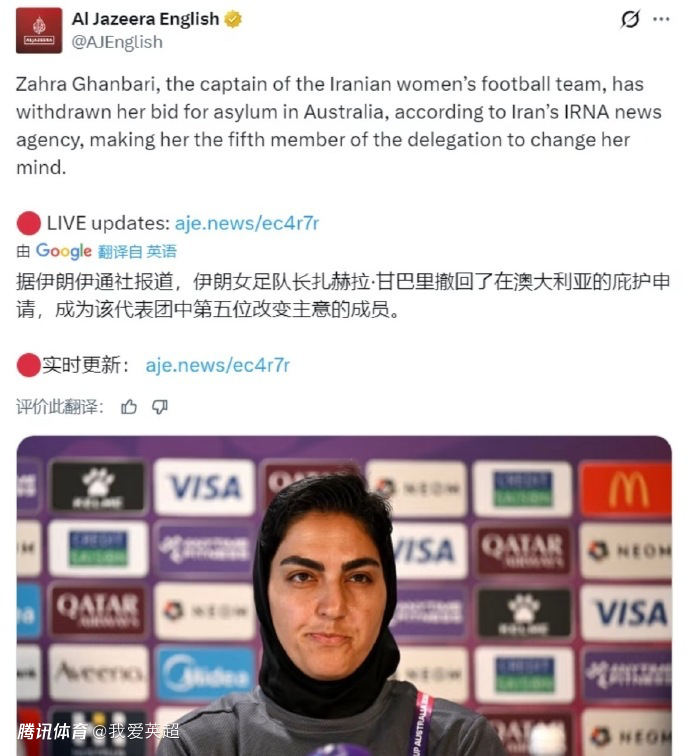Click the 评价此翻译 label
This screenshot has width=690, height=756.
pos(60,407)
